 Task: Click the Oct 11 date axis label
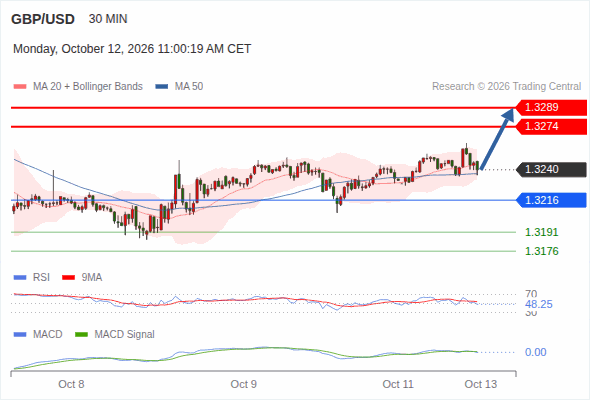tap(398, 384)
